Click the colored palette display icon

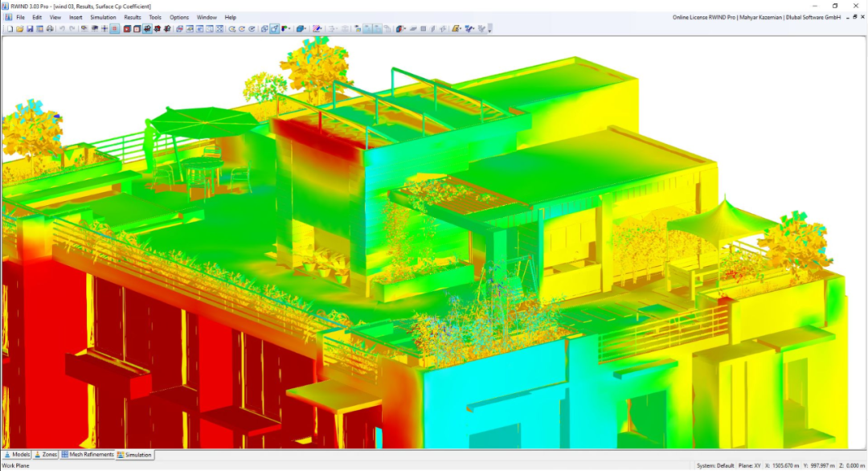(x=285, y=29)
